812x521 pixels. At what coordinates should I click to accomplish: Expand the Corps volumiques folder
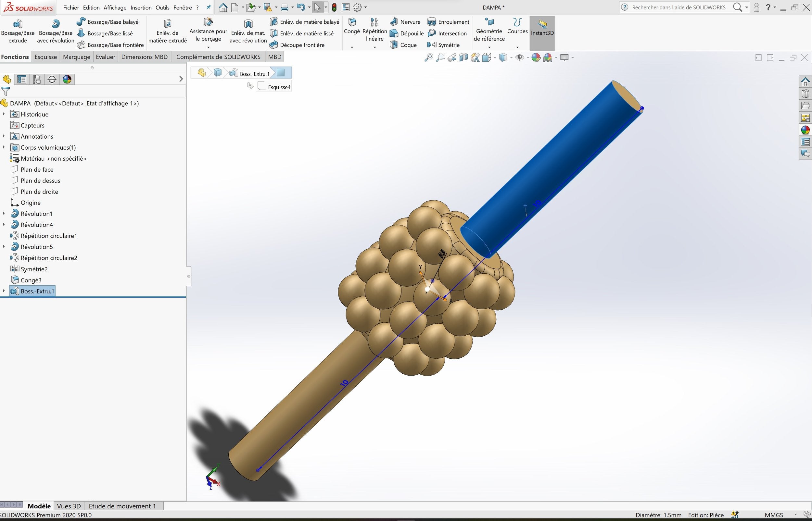coord(4,147)
